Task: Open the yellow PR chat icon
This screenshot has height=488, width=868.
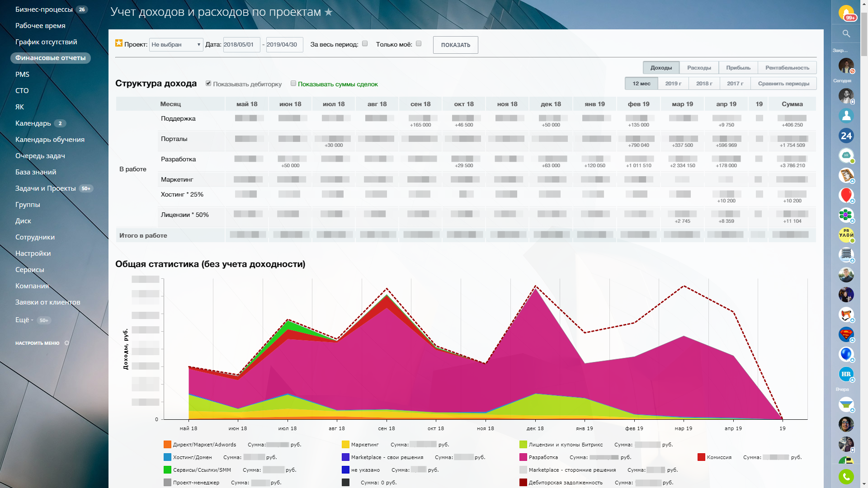Action: click(x=846, y=235)
